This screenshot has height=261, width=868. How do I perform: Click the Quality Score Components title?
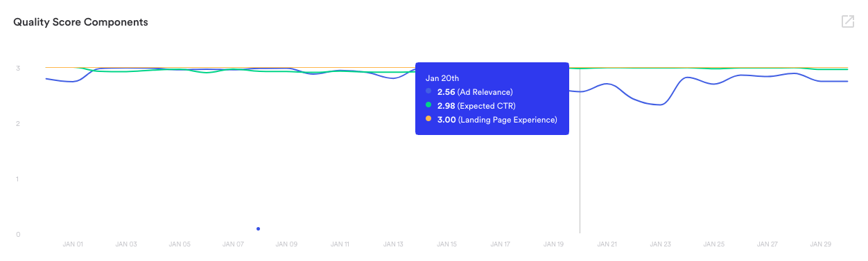click(80, 22)
